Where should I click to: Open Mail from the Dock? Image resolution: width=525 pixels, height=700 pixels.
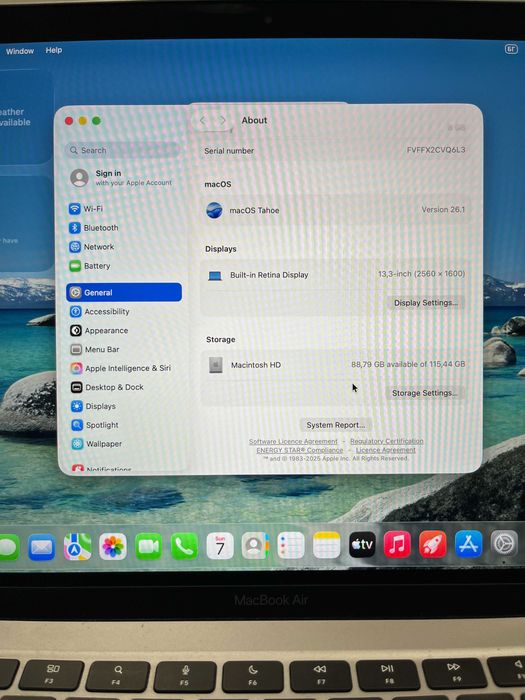42,547
